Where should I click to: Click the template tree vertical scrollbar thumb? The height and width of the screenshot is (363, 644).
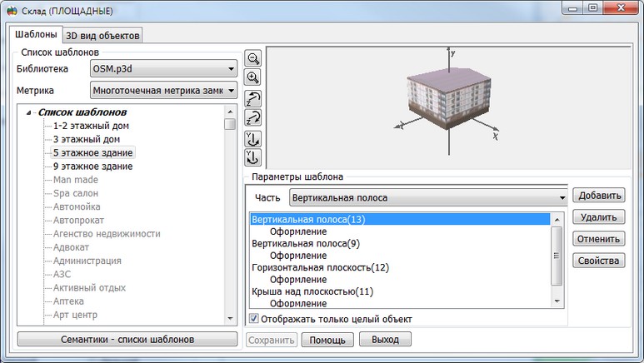(x=229, y=125)
